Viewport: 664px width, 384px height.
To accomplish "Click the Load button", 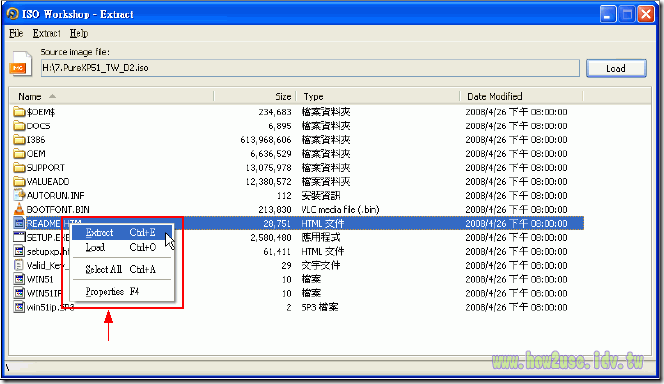I will [x=616, y=68].
